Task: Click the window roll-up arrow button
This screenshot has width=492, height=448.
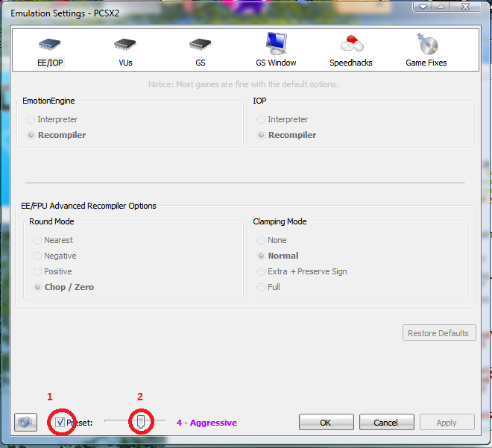Action: click(x=441, y=6)
